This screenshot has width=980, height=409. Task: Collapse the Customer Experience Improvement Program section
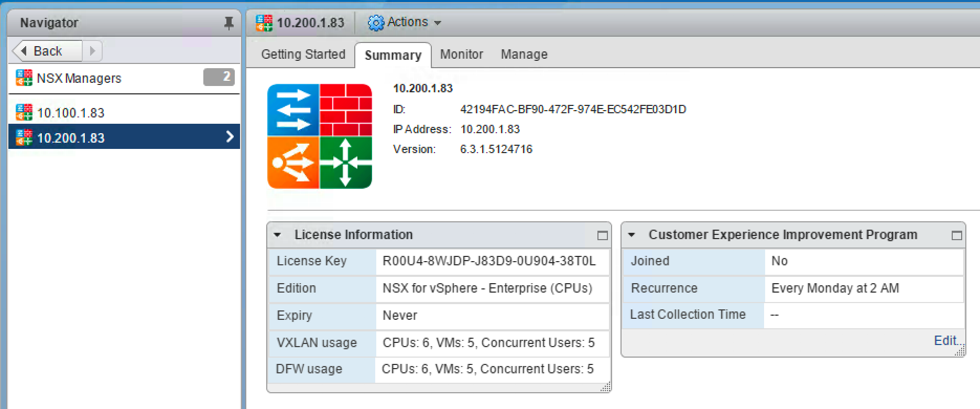click(x=632, y=235)
